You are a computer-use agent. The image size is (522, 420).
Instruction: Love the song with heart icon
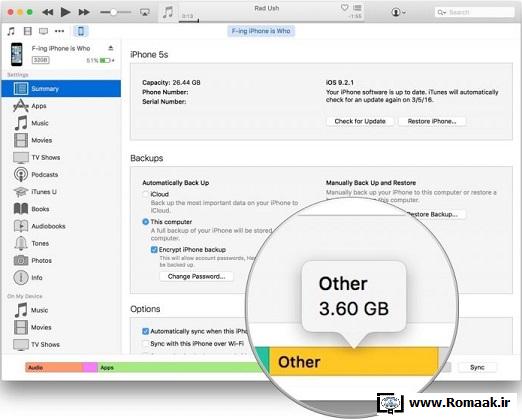pos(345,8)
